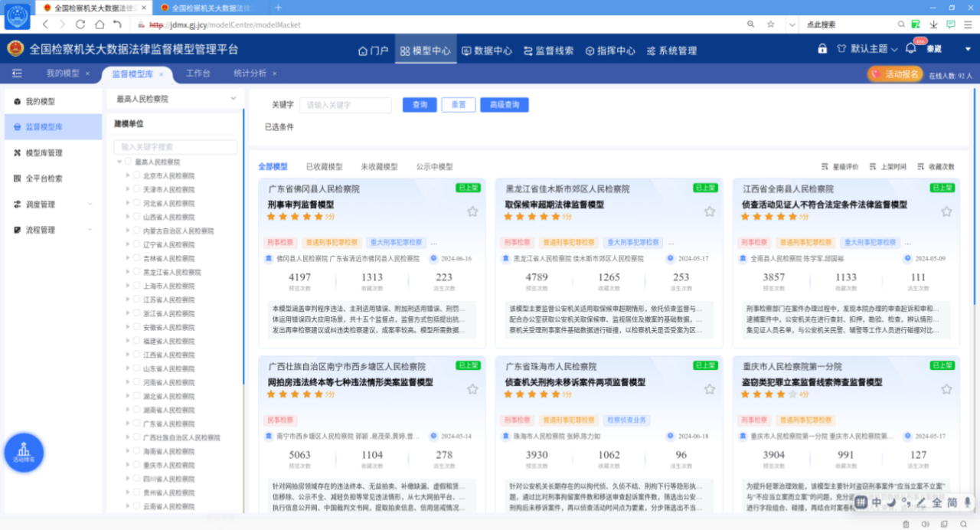
Task: Open 活动排名 floating round button
Action: [x=24, y=453]
